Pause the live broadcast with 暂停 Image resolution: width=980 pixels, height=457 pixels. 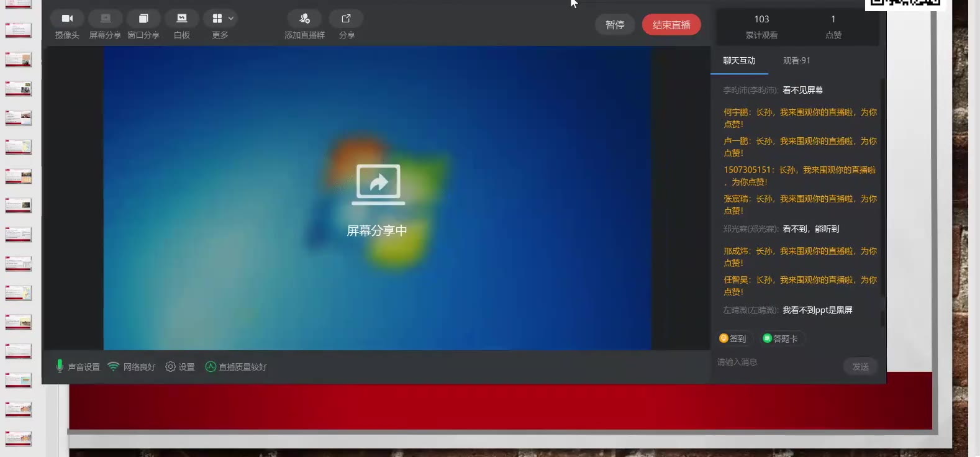615,25
